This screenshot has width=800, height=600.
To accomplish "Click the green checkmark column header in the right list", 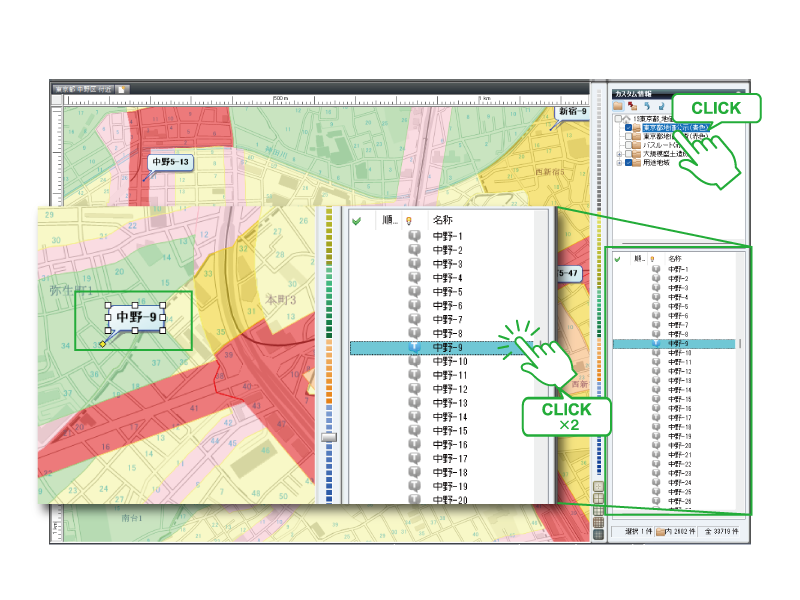I will (617, 259).
